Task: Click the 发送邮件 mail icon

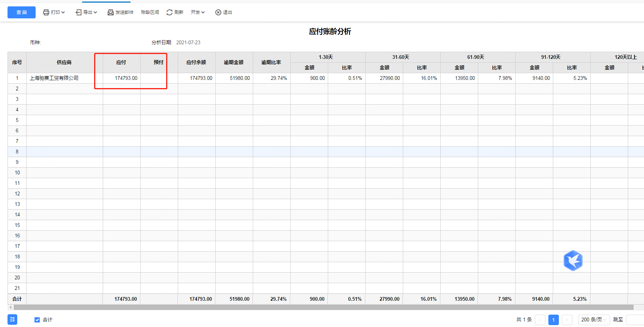Action: [111, 12]
